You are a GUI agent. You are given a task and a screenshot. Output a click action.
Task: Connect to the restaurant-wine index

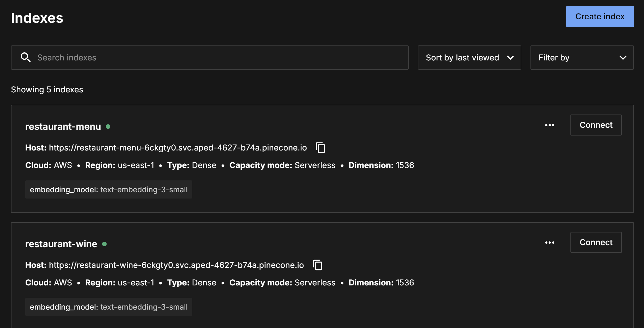596,243
